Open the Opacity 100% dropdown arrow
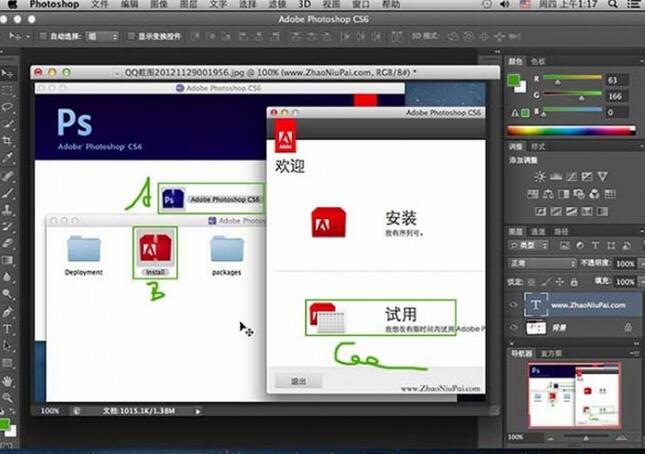The height and width of the screenshot is (454, 645). pos(641,263)
